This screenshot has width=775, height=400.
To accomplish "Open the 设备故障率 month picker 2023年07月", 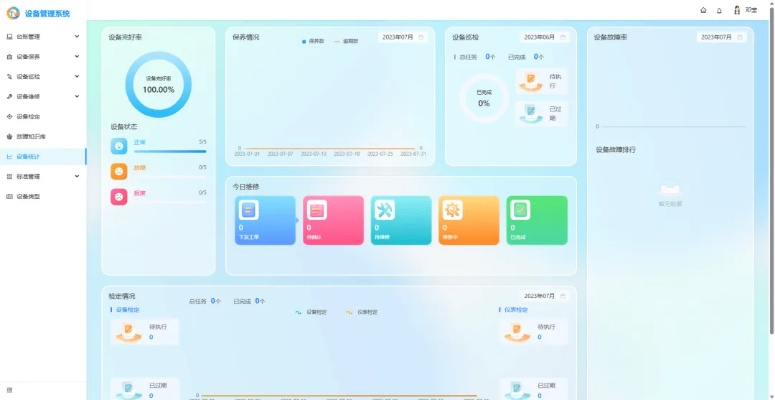I will tap(722, 37).
